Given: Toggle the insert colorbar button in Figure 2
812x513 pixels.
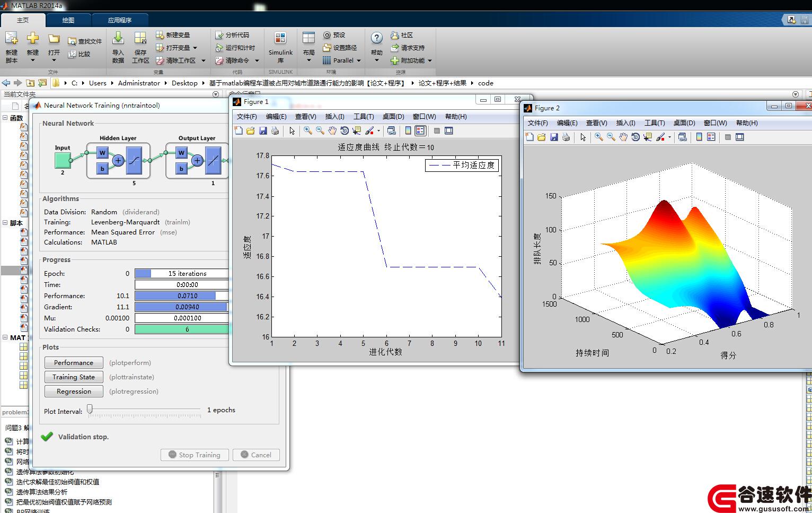Looking at the screenshot, I should pyautogui.click(x=699, y=137).
